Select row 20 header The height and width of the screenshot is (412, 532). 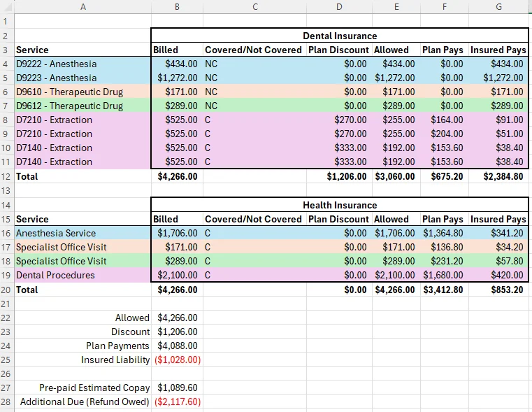tap(7, 290)
